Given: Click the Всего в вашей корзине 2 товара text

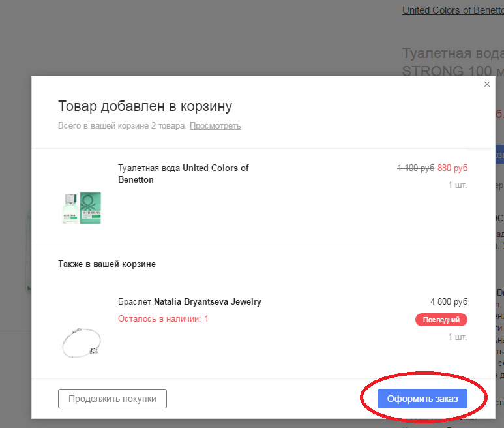Looking at the screenshot, I should pos(122,126).
